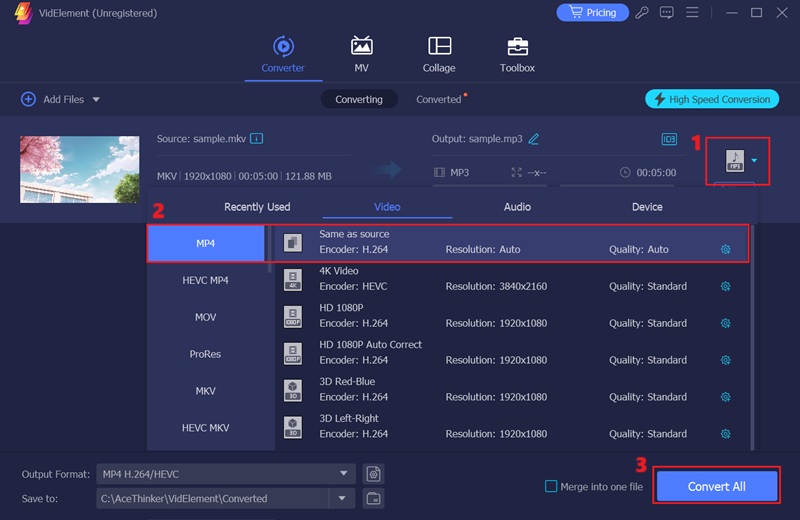800x520 pixels.
Task: Expand the MP3 output format dropdown
Action: 754,160
